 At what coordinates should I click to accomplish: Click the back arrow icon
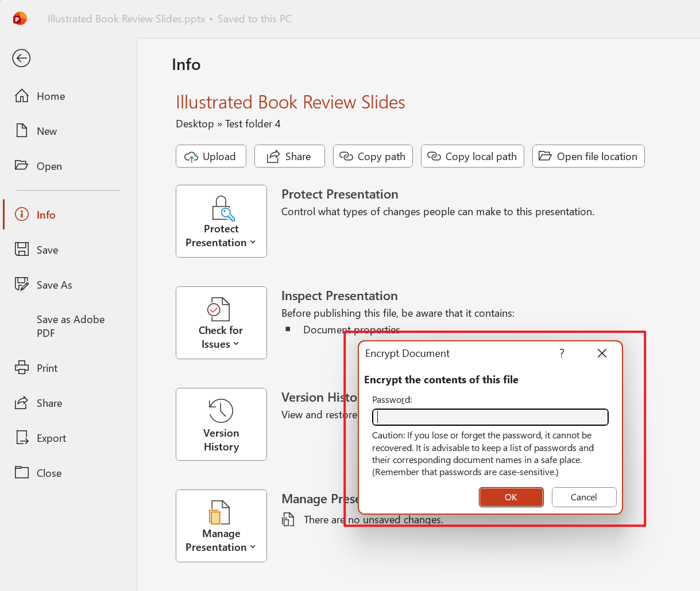pyautogui.click(x=21, y=58)
